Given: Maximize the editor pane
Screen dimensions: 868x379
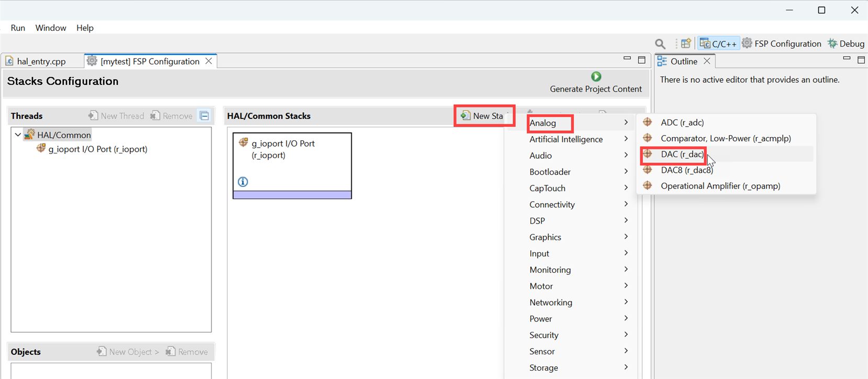Looking at the screenshot, I should (x=642, y=60).
